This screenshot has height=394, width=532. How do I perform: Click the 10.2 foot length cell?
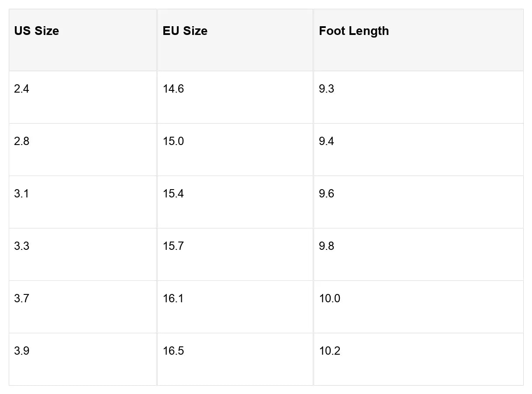[330, 351]
